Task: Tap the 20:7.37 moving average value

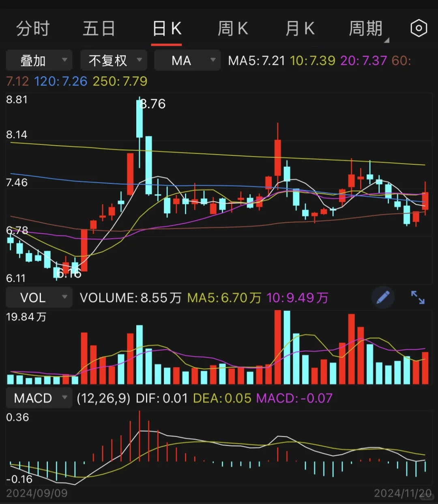Action: pos(364,60)
